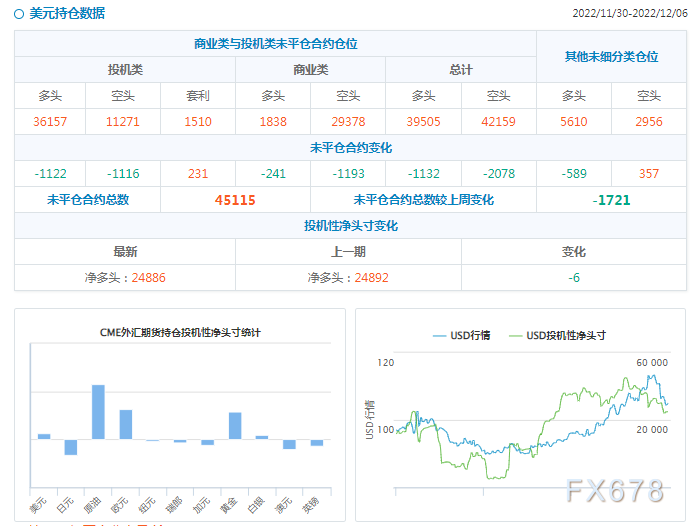Click the 变化 column header
The height and width of the screenshot is (526, 694).
point(574,252)
